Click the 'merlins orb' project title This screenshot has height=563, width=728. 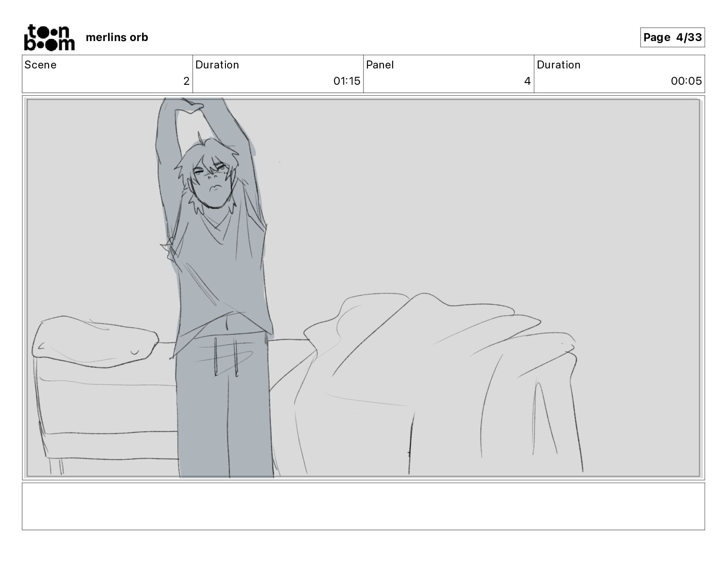(x=117, y=38)
